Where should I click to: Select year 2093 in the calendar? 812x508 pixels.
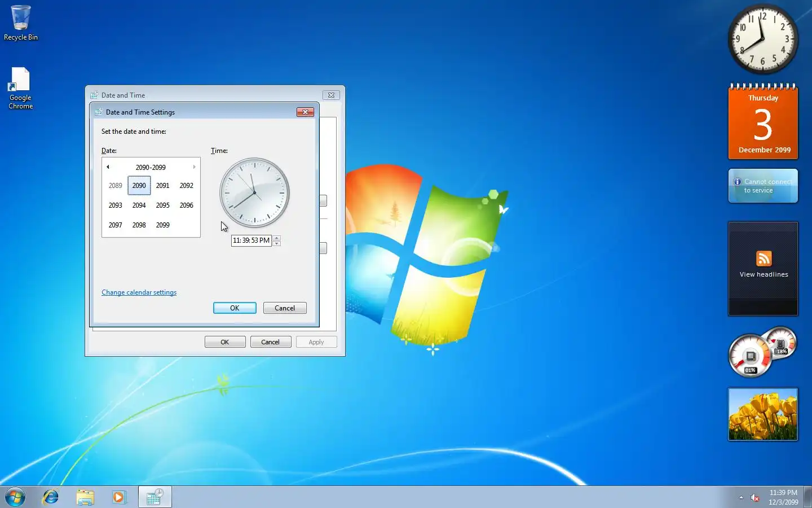click(116, 205)
